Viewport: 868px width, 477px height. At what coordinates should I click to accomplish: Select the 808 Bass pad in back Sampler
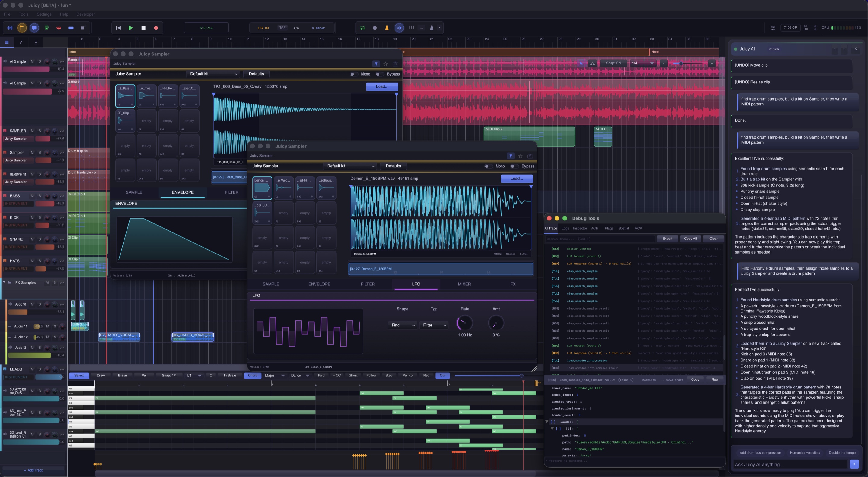click(x=125, y=96)
